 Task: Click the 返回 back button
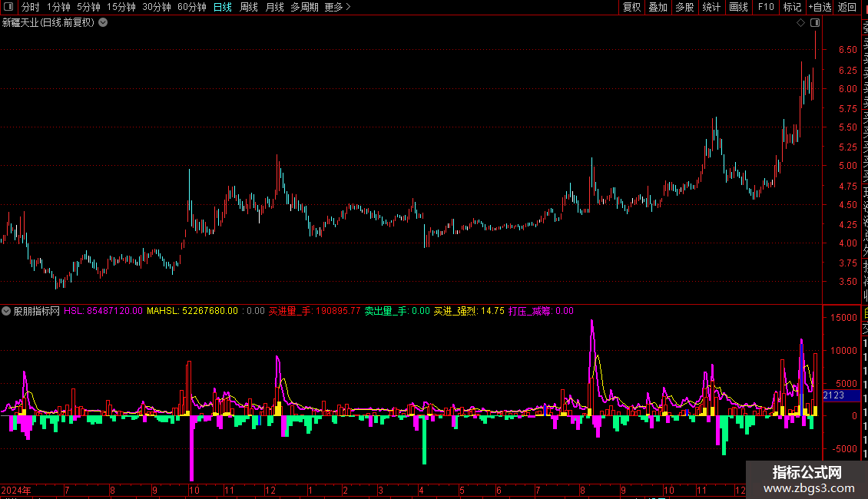pos(847,7)
